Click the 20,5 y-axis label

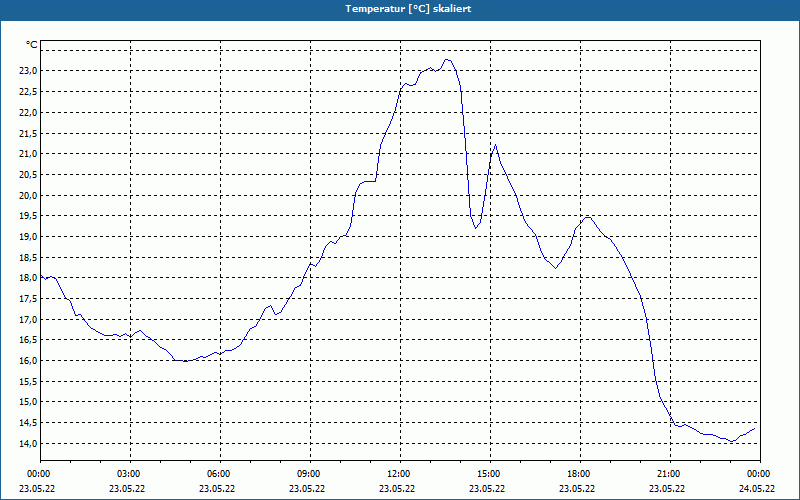pyautogui.click(x=28, y=175)
